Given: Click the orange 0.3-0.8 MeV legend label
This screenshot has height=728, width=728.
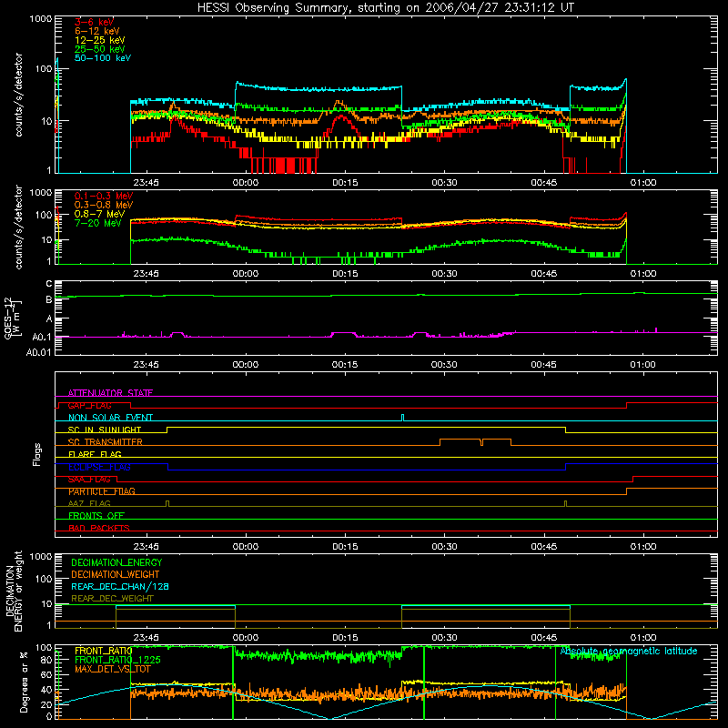Looking at the screenshot, I should pyautogui.click(x=104, y=205).
